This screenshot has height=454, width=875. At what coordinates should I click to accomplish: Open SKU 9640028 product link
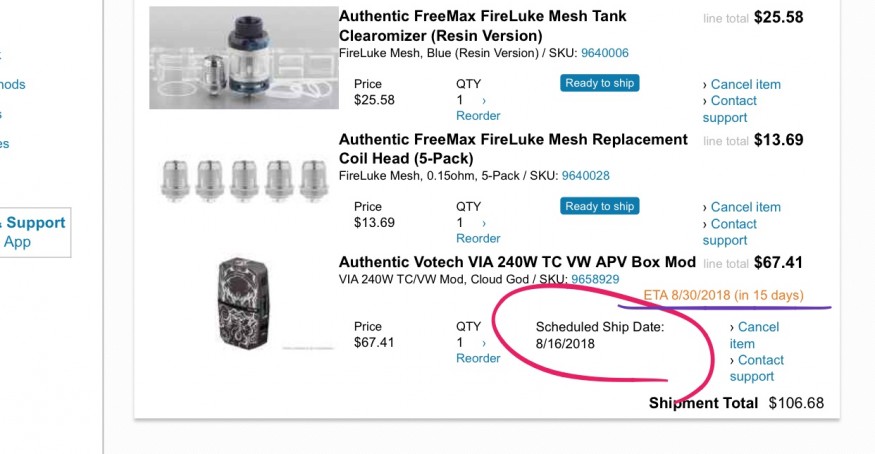click(585, 176)
